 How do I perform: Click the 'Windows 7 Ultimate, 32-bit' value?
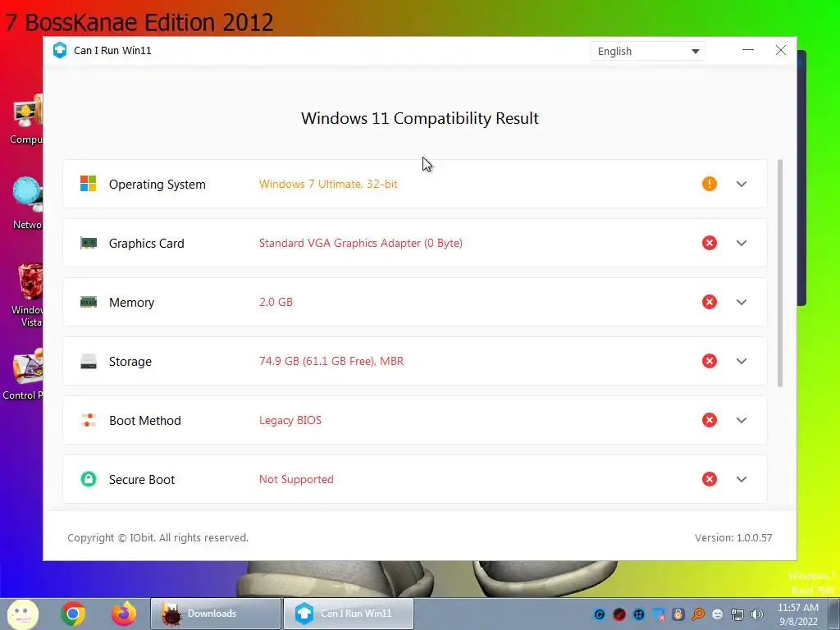328,184
